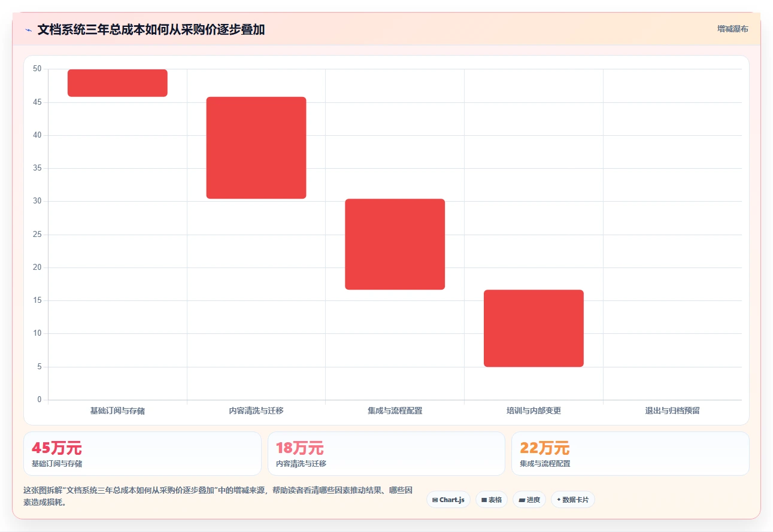773x532 pixels.
Task: Click the 数据卡片 tag chip
Action: pyautogui.click(x=573, y=500)
